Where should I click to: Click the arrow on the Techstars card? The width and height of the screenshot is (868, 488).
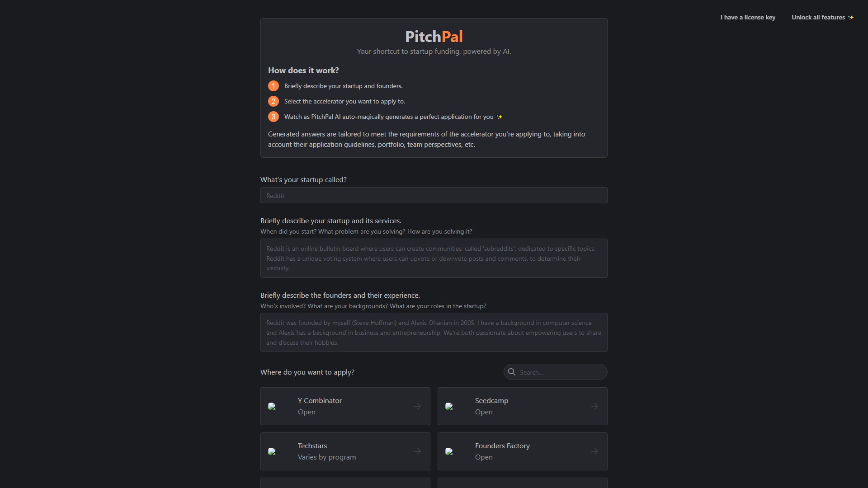[417, 451]
